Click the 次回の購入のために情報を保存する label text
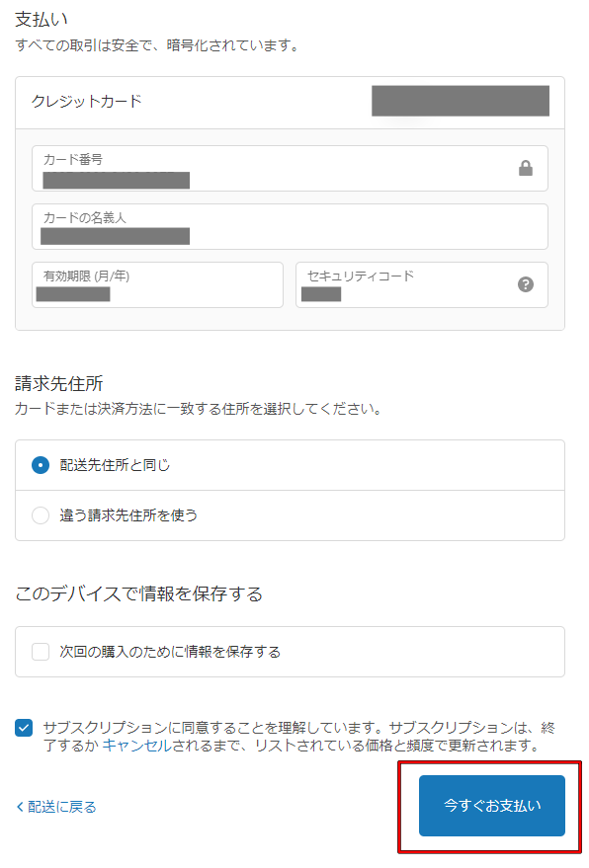This screenshot has height=868, width=589. click(x=170, y=652)
